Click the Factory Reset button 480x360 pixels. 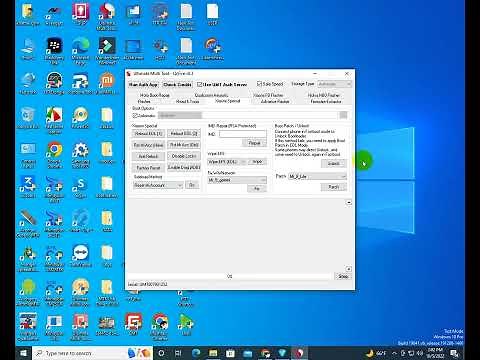(148, 168)
